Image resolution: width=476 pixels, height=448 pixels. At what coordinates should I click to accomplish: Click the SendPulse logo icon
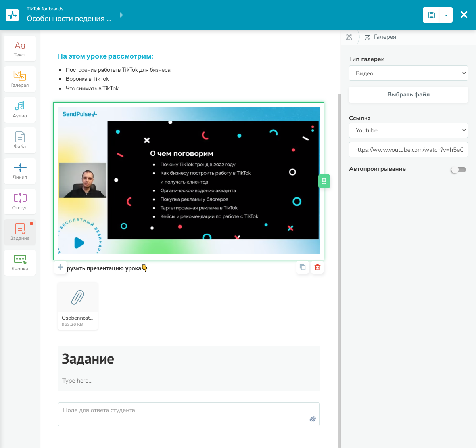pos(12,15)
